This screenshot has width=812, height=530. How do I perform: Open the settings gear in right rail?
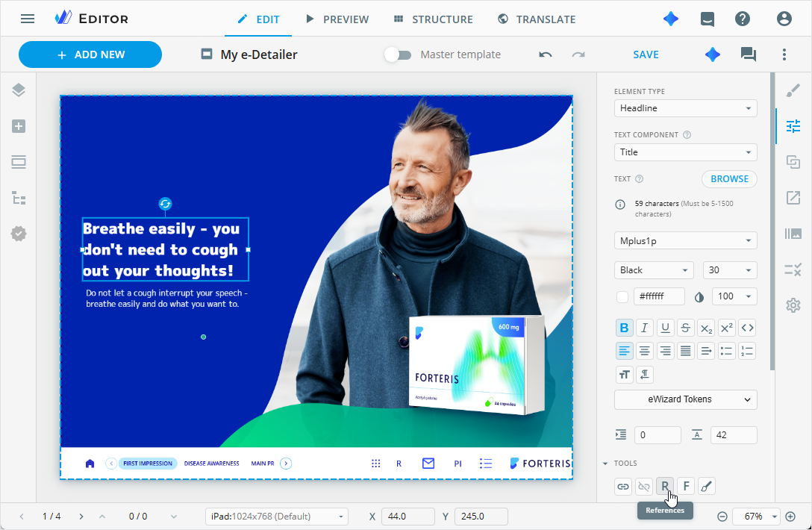(x=793, y=305)
